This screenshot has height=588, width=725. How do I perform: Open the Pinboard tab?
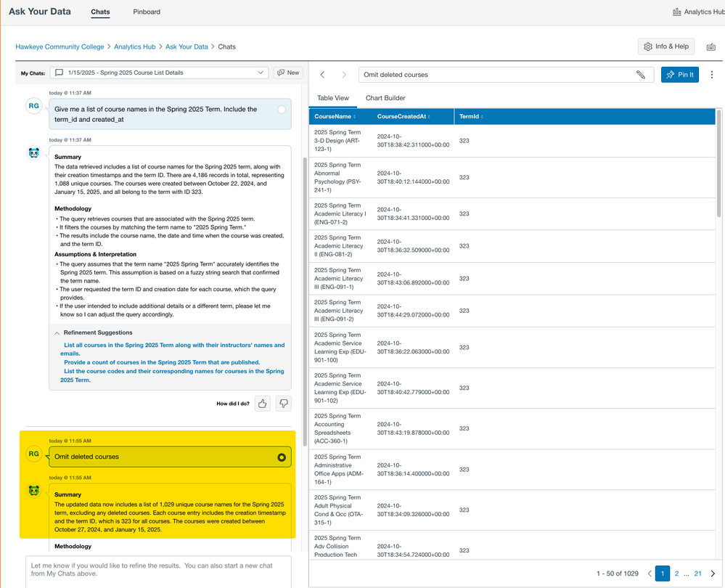point(147,12)
